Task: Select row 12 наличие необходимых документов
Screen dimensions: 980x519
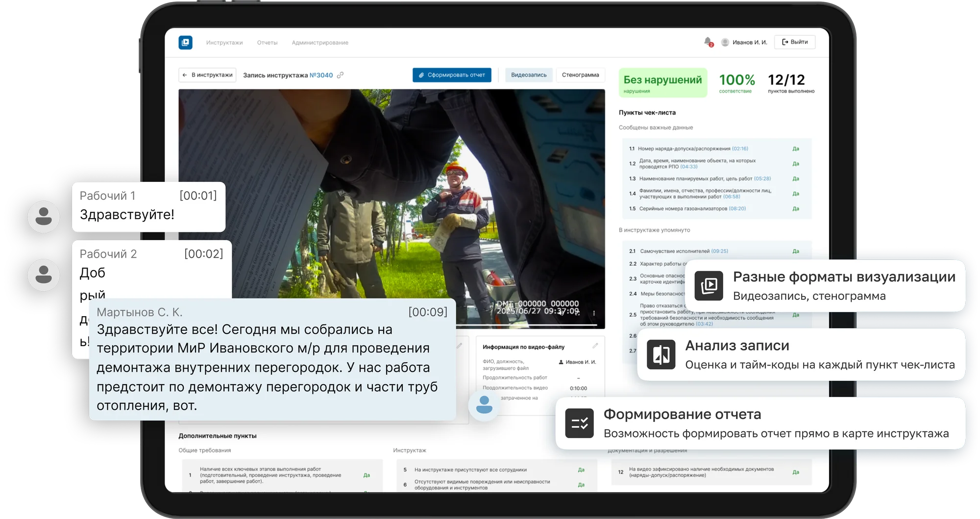Action: [711, 472]
